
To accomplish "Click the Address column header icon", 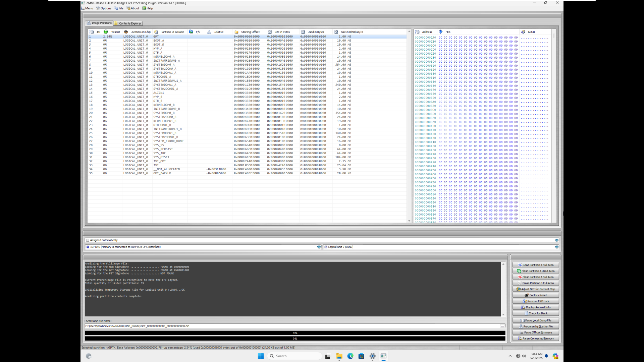I will click(x=417, y=32).
